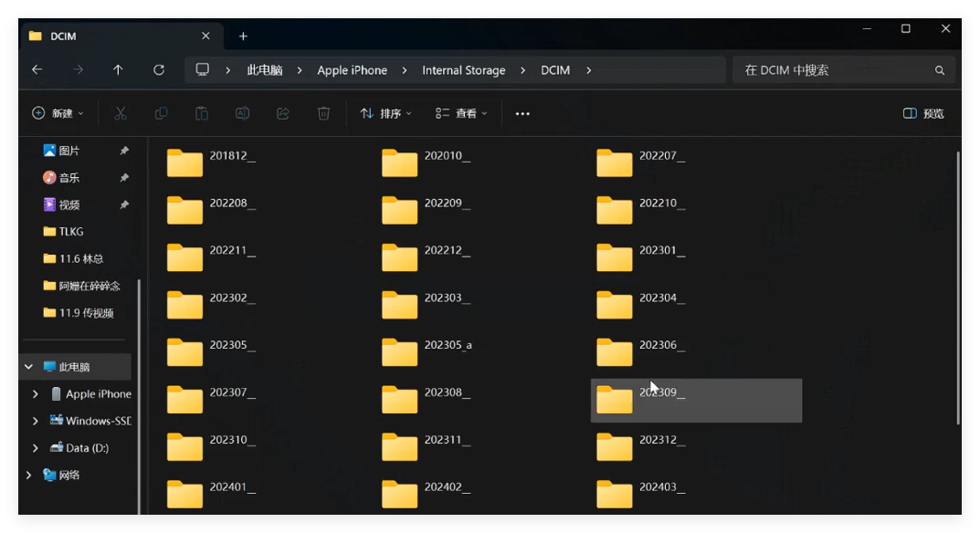Cut the selected folder using toolbar
Screen dimensions: 980x533
(x=120, y=112)
